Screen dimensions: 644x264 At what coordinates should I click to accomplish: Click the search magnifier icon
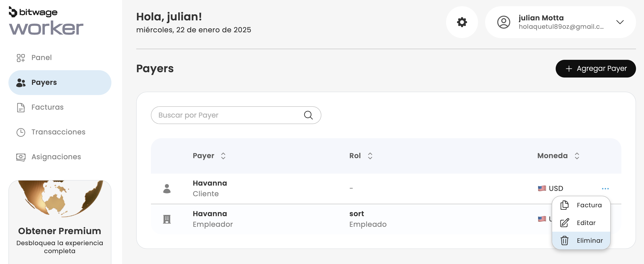308,115
